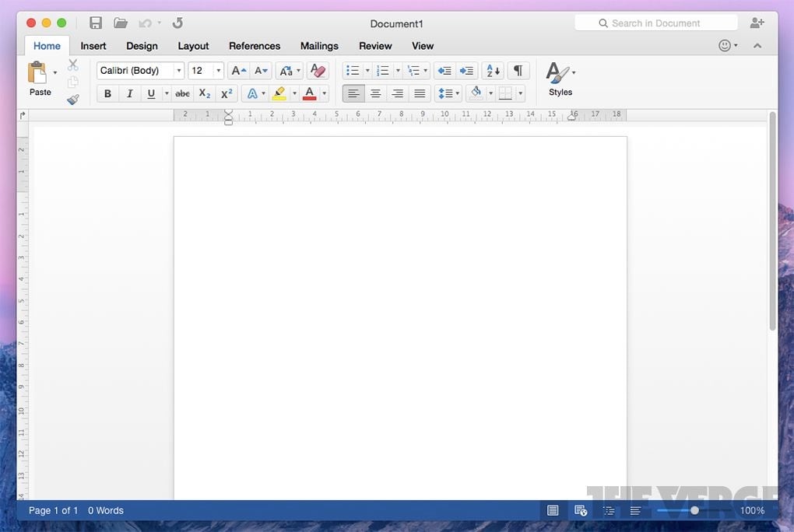Viewport: 794px width, 532px height.
Task: Show paragraph marks with the pilcrow button
Action: click(x=518, y=71)
